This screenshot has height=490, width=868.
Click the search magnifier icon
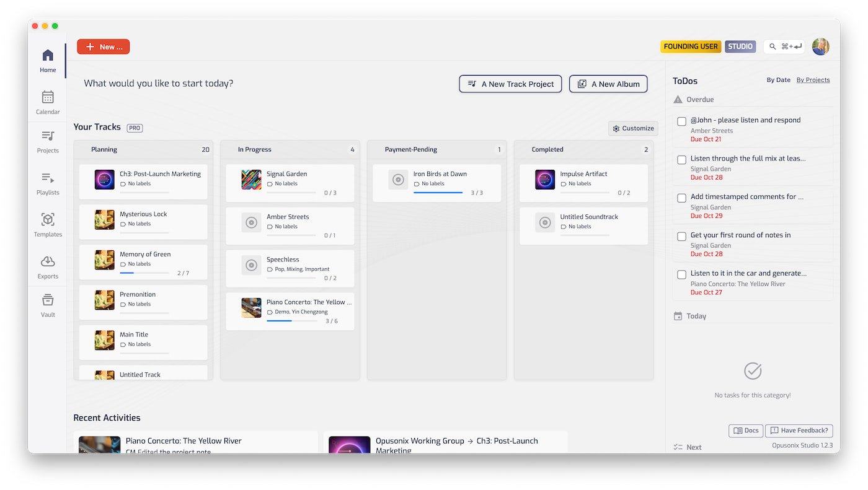point(773,46)
